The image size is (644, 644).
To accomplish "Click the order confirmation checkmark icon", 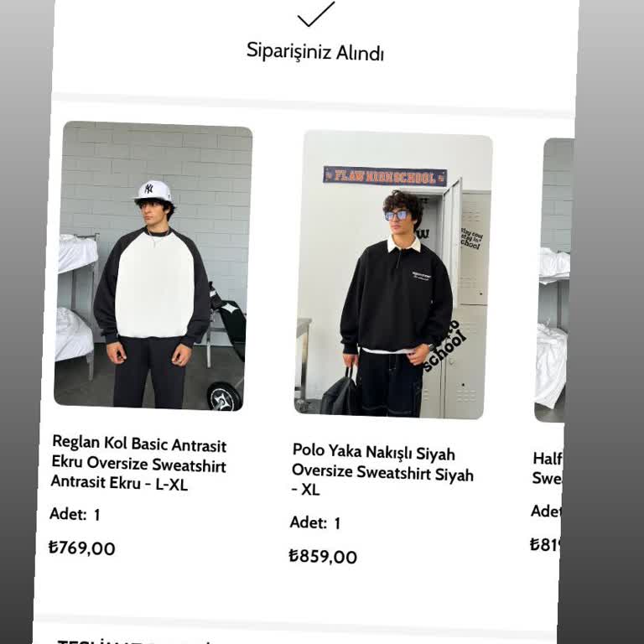I will tap(316, 14).
